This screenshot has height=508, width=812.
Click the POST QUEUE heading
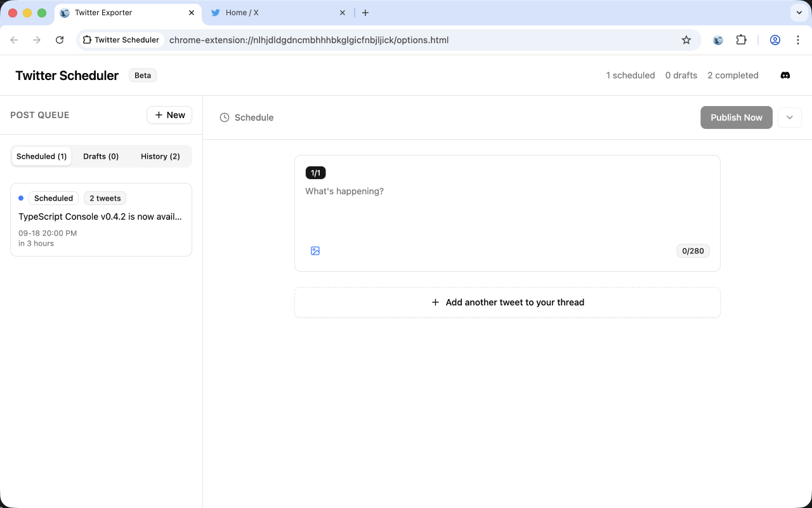pyautogui.click(x=40, y=115)
